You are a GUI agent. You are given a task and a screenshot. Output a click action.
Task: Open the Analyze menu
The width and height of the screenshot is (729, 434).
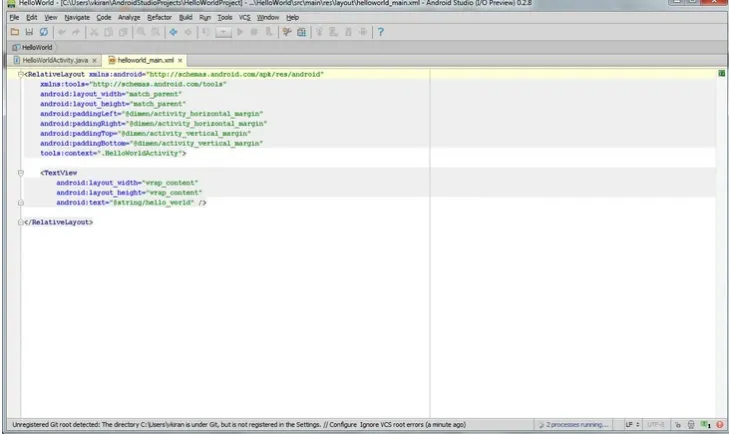coord(129,17)
